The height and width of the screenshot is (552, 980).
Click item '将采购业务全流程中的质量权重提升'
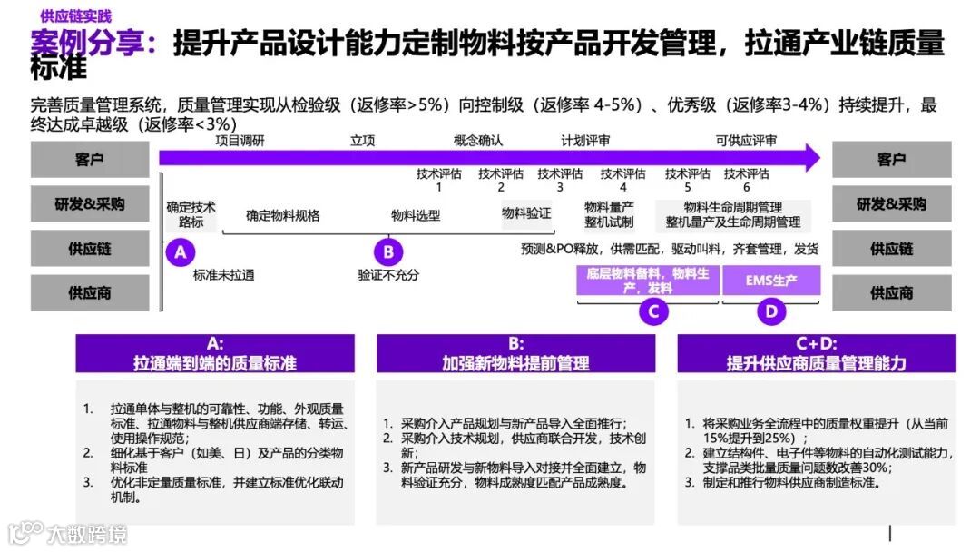click(817, 430)
